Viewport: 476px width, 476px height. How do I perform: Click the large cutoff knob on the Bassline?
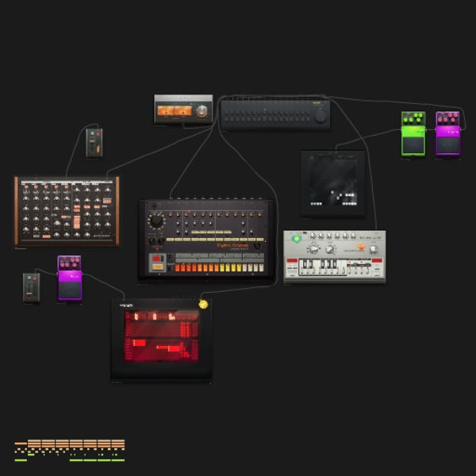pos(314,249)
